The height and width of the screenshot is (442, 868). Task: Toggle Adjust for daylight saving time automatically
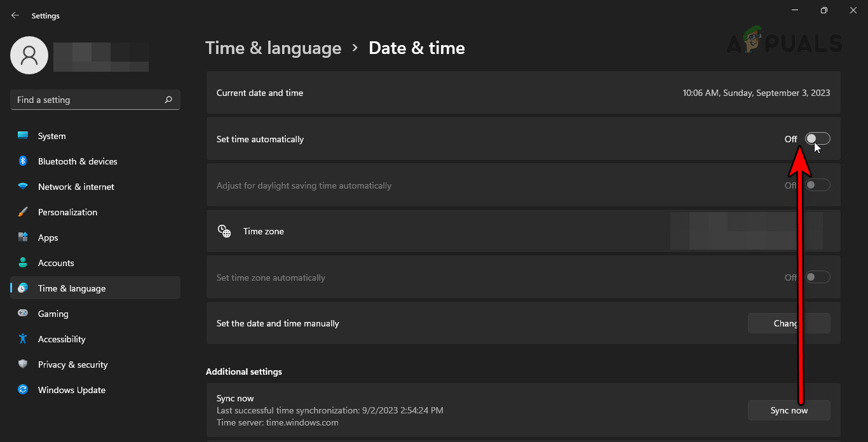[x=817, y=184]
